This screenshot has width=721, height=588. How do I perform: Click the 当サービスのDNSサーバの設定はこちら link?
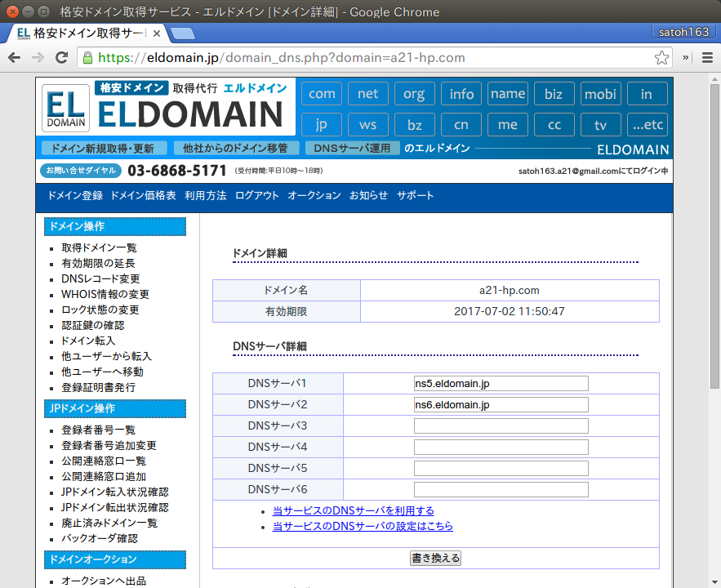pos(363,526)
